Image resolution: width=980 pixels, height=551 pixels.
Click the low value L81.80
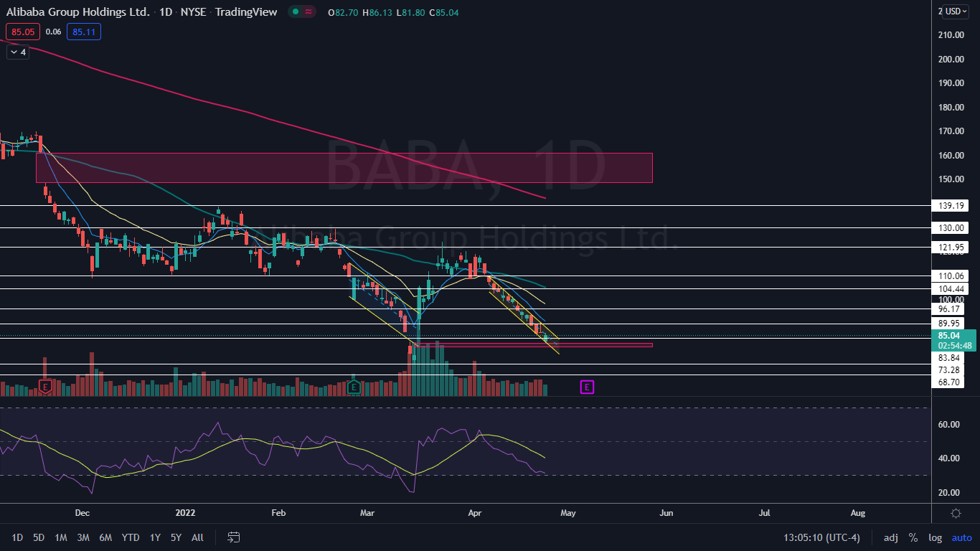coord(411,12)
